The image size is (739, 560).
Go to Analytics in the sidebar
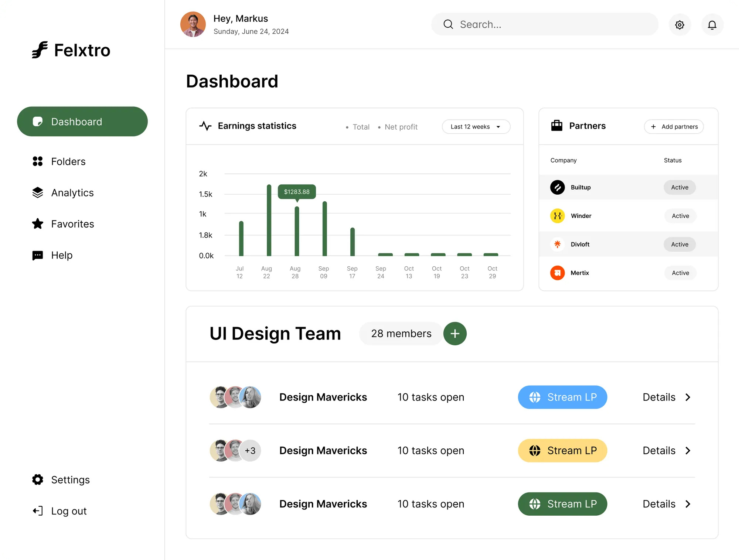coord(72,193)
